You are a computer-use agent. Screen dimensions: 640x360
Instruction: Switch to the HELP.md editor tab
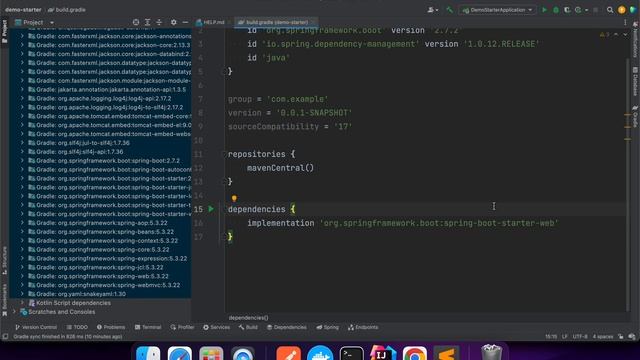point(211,22)
